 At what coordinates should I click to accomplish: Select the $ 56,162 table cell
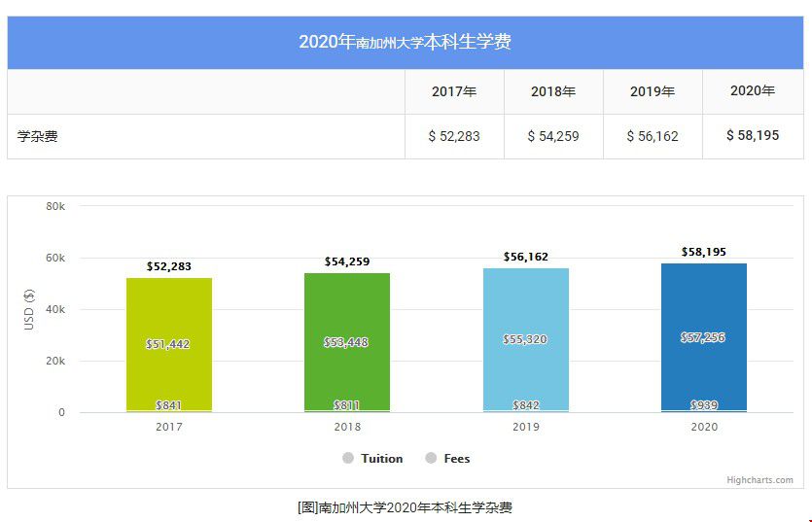[x=653, y=136]
